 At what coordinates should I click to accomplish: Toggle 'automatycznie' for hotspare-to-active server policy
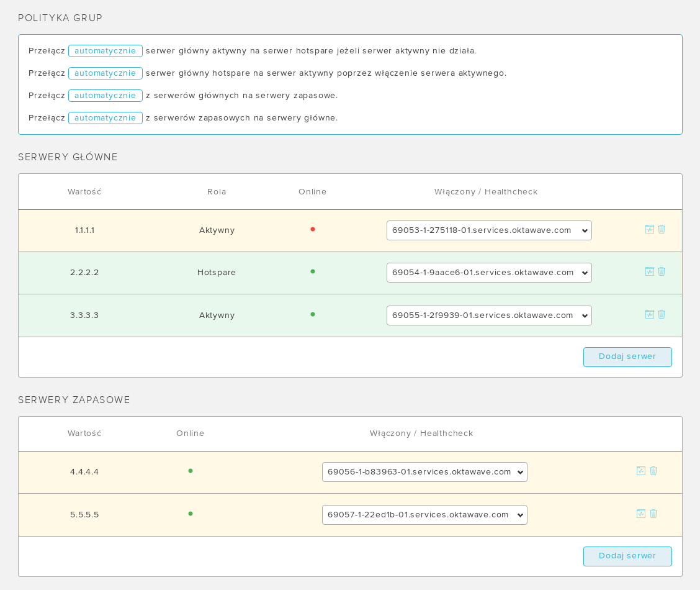click(x=105, y=73)
